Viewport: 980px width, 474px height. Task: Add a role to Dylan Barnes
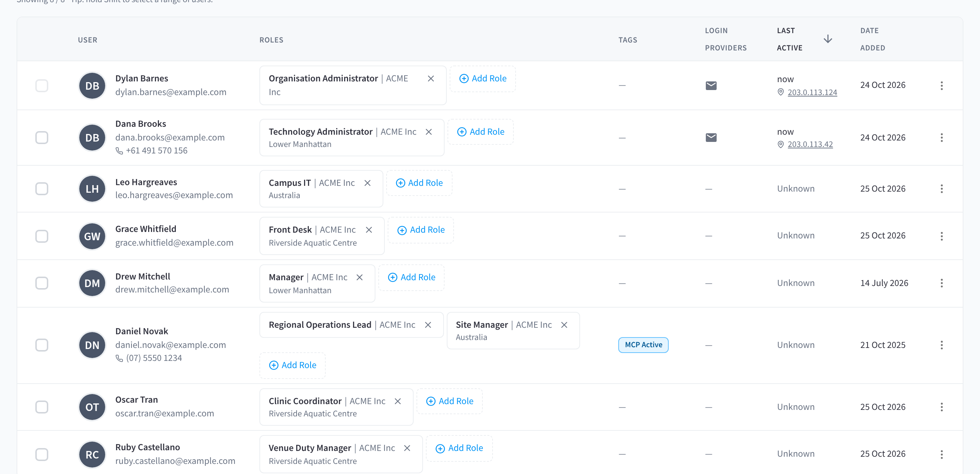(482, 79)
